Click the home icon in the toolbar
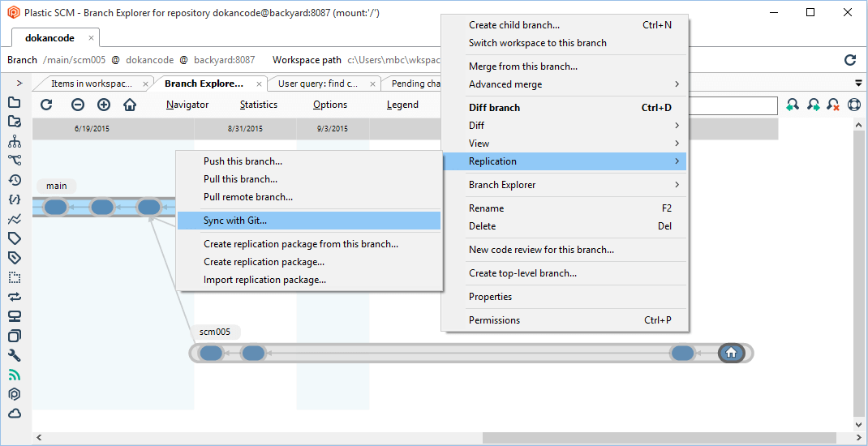The width and height of the screenshot is (868, 446). [130, 105]
